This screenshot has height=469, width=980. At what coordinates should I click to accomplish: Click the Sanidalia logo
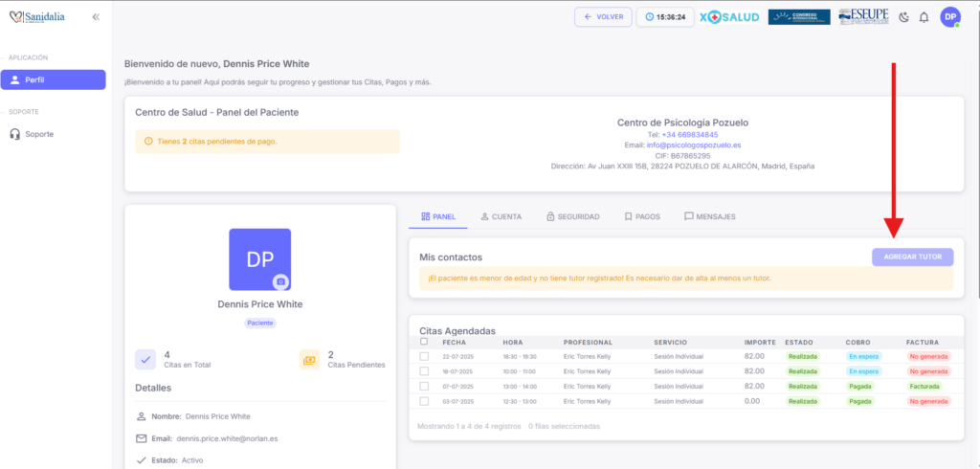(37, 17)
